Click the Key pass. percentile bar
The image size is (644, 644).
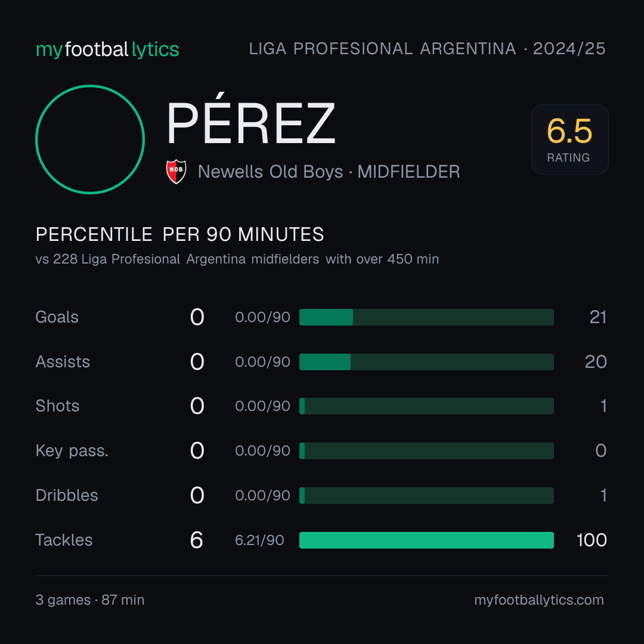coord(426,451)
